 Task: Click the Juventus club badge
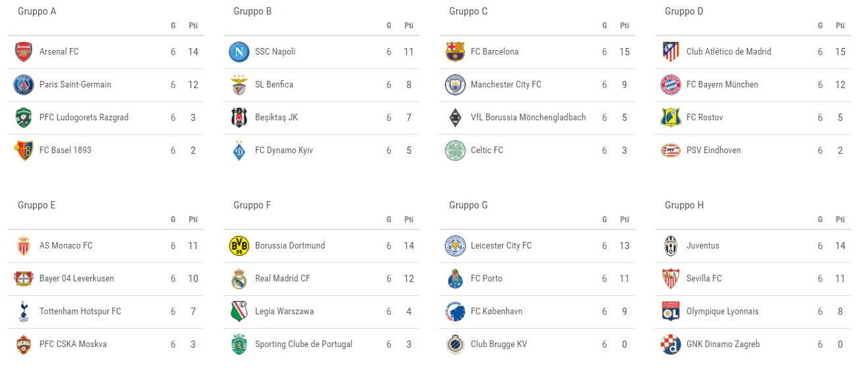[670, 246]
